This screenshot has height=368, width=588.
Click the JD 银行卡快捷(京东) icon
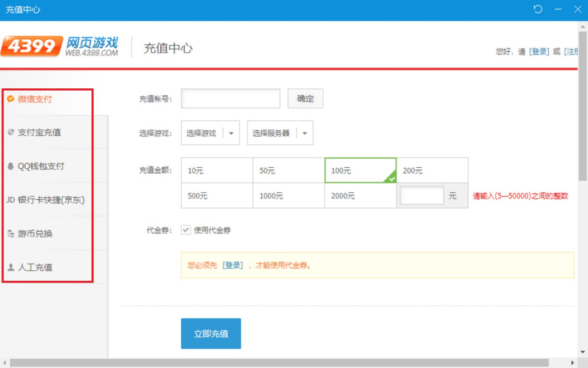pyautogui.click(x=11, y=200)
